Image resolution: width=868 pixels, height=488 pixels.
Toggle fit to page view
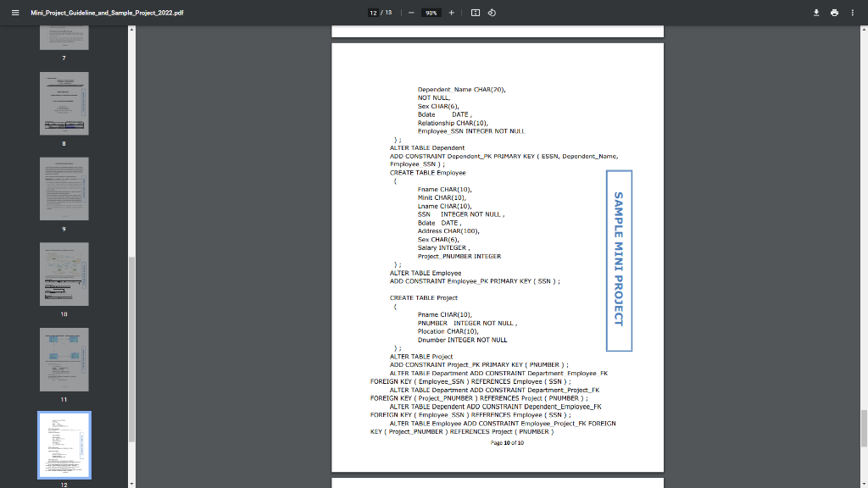coord(477,13)
